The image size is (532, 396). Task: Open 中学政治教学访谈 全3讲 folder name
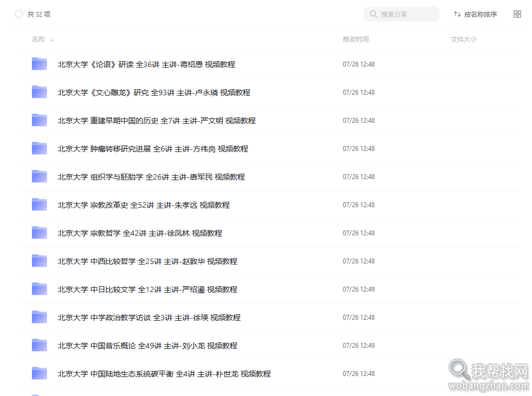coord(149,318)
